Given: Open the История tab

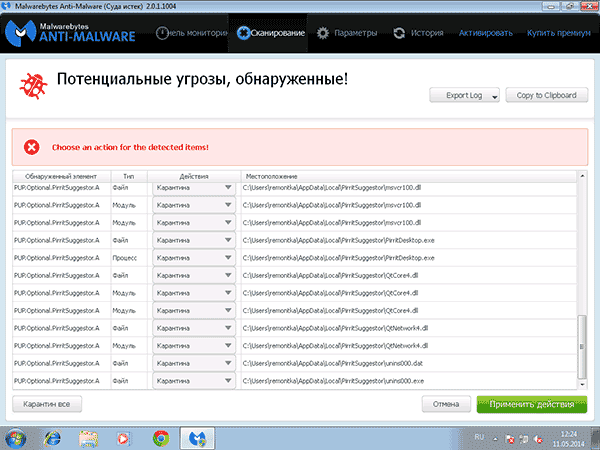Looking at the screenshot, I should [418, 33].
